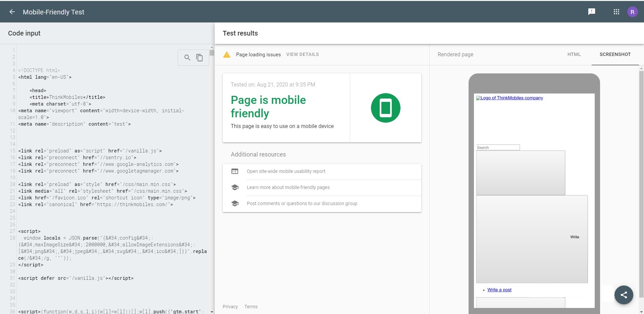Click the 'Code input' panel heading
The image size is (644, 314).
(x=24, y=33)
